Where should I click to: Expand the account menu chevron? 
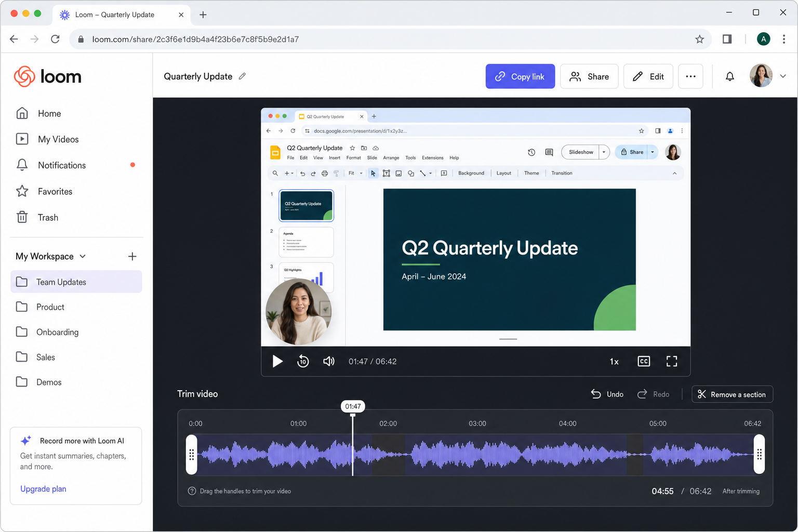click(783, 76)
